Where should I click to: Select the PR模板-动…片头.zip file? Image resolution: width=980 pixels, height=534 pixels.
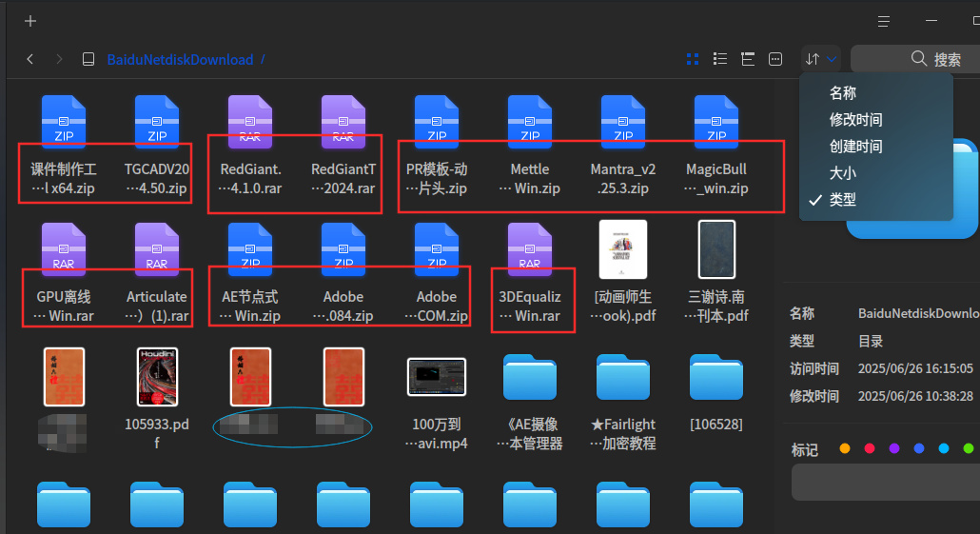437,146
